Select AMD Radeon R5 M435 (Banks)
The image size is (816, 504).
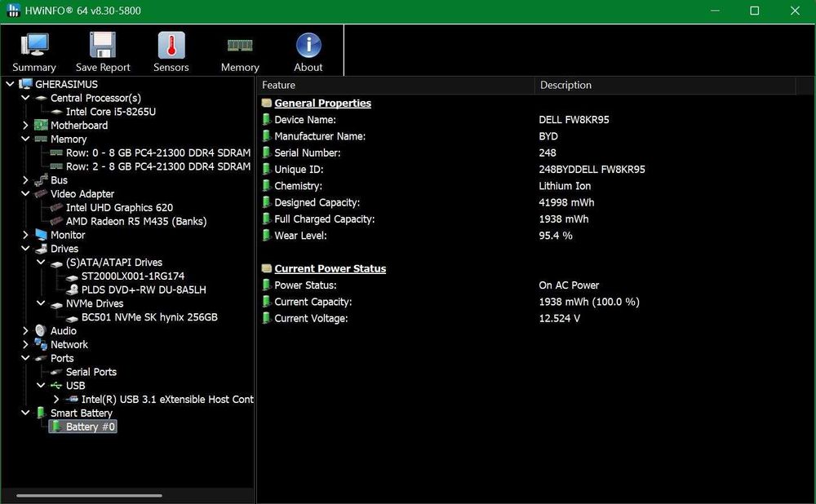coord(135,221)
